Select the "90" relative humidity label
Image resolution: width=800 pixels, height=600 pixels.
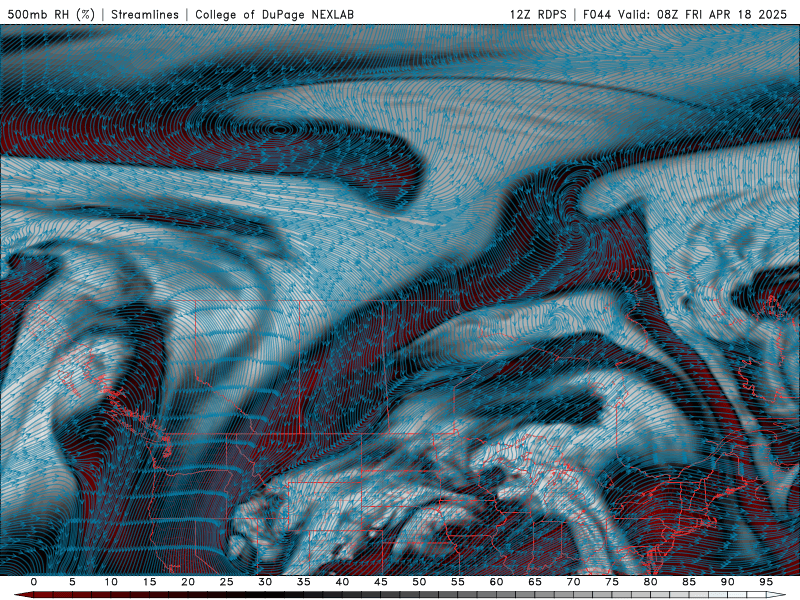[x=727, y=582]
